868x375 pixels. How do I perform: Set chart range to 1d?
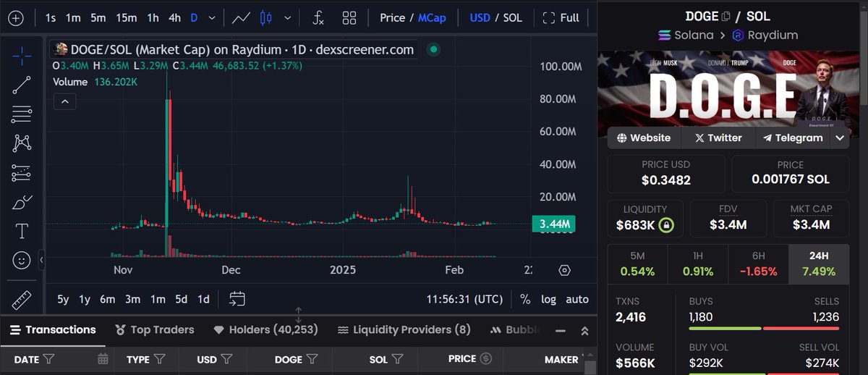204,299
